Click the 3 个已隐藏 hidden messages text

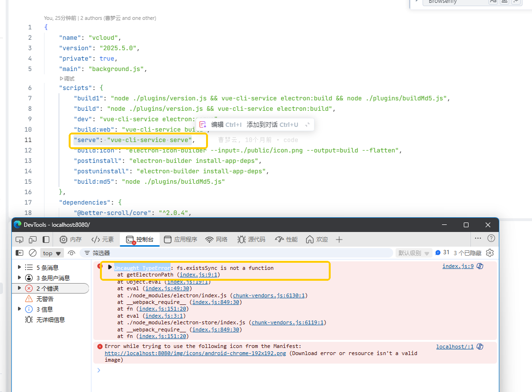[x=467, y=253]
